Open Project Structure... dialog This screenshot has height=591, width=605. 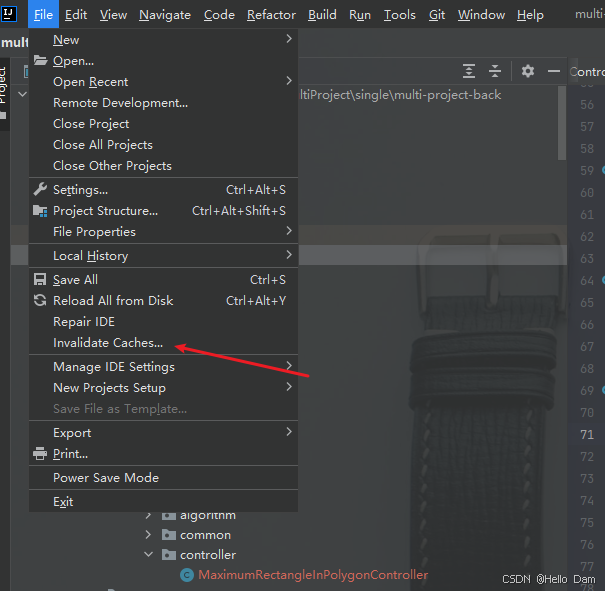click(163, 211)
